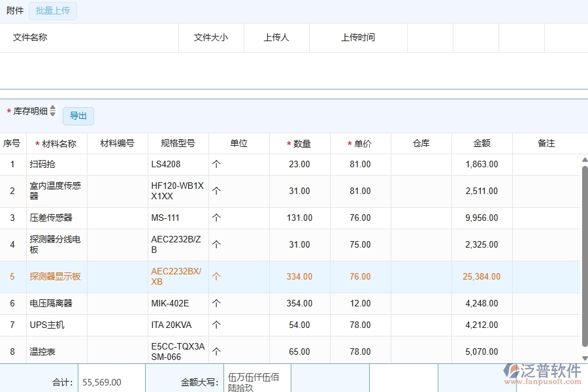Sort by the 上传时间 column header
This screenshot has height=392, width=588.
tap(358, 37)
